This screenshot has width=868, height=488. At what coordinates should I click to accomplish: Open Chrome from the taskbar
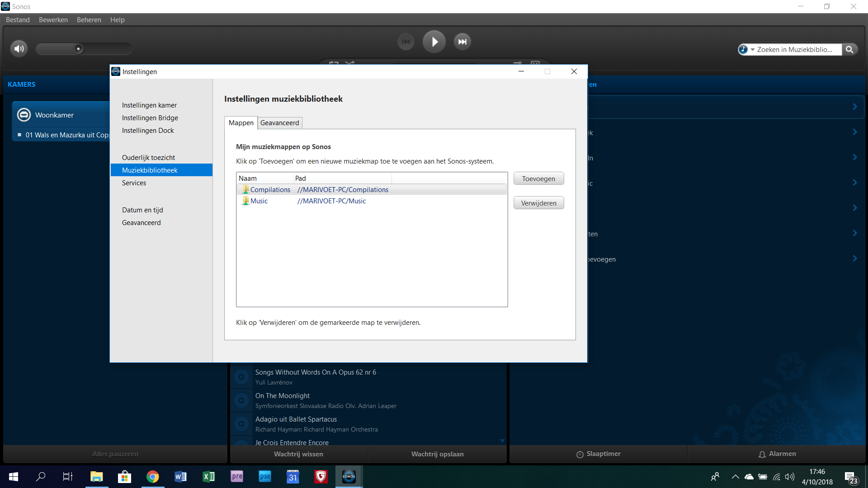tap(152, 477)
